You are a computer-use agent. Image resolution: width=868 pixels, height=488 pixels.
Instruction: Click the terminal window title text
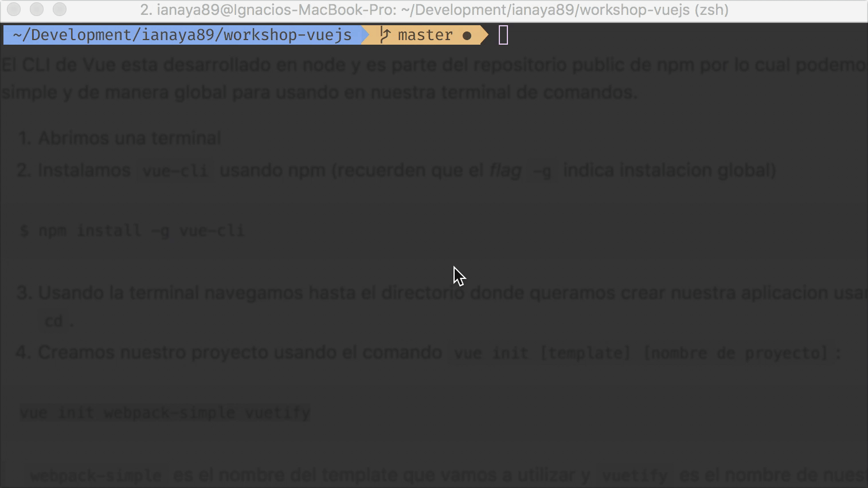434,10
